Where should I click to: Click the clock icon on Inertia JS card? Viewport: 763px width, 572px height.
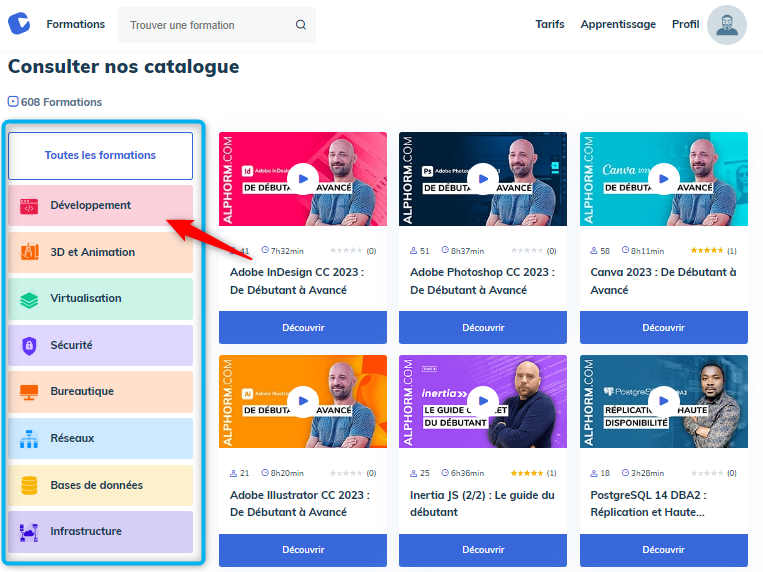[445, 473]
